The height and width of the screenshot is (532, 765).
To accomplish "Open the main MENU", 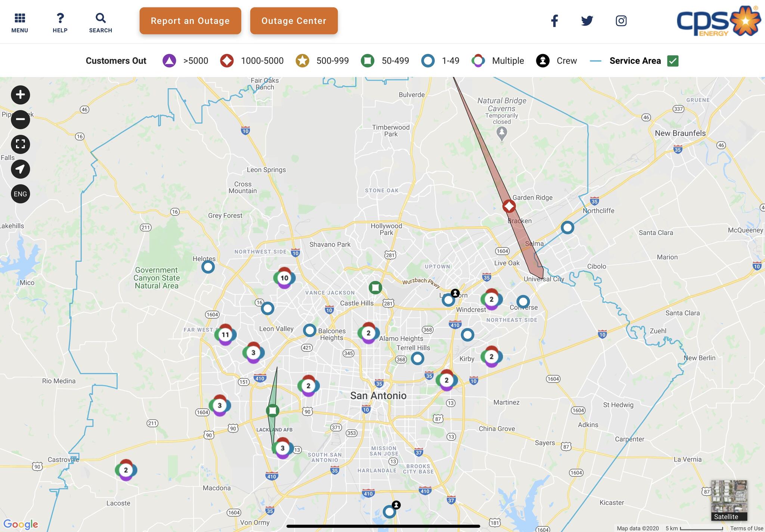I will coord(19,22).
